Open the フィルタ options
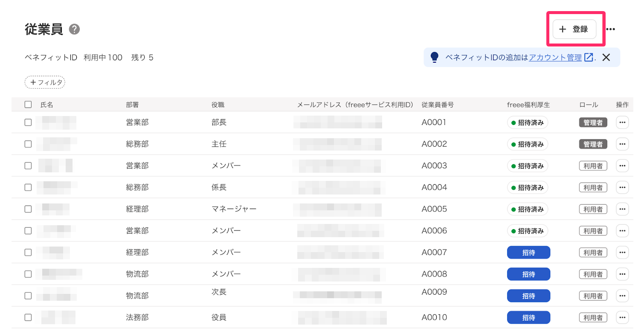644x334 pixels. (x=45, y=82)
